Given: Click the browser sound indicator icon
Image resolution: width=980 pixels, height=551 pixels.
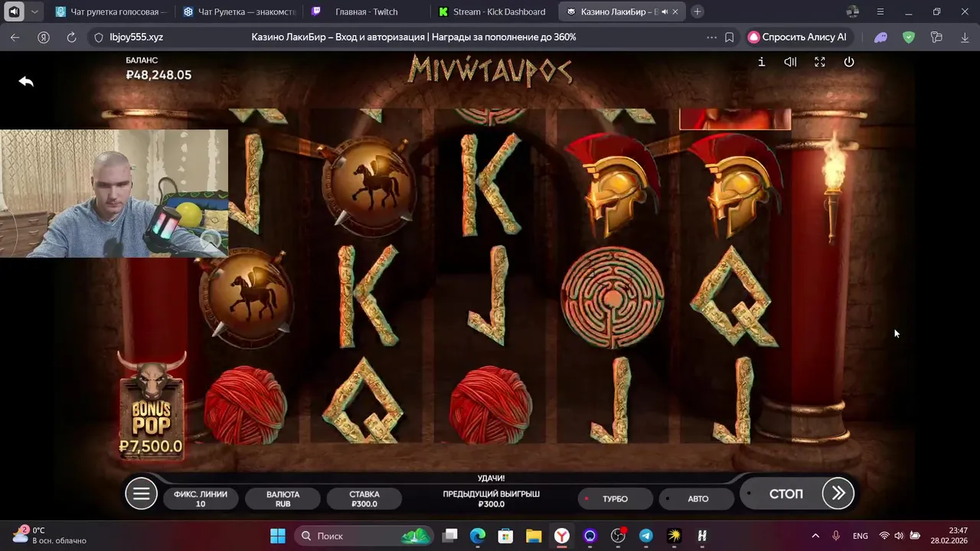Looking at the screenshot, I should [14, 11].
